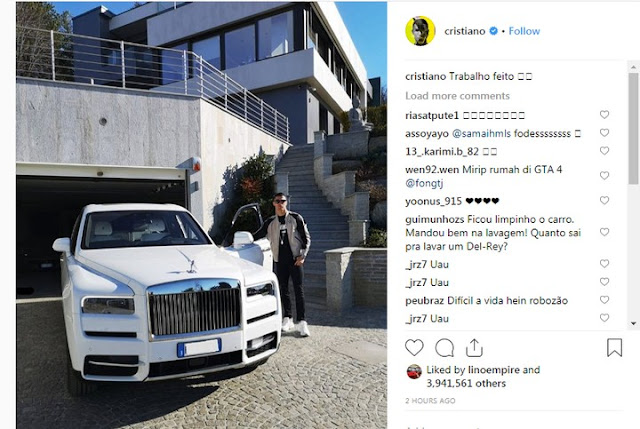Like riasatpute1's comment

(x=604, y=115)
